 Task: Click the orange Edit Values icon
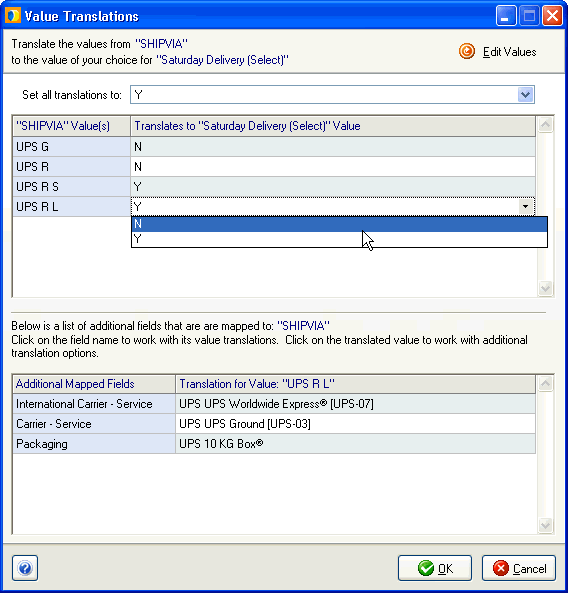[x=467, y=51]
